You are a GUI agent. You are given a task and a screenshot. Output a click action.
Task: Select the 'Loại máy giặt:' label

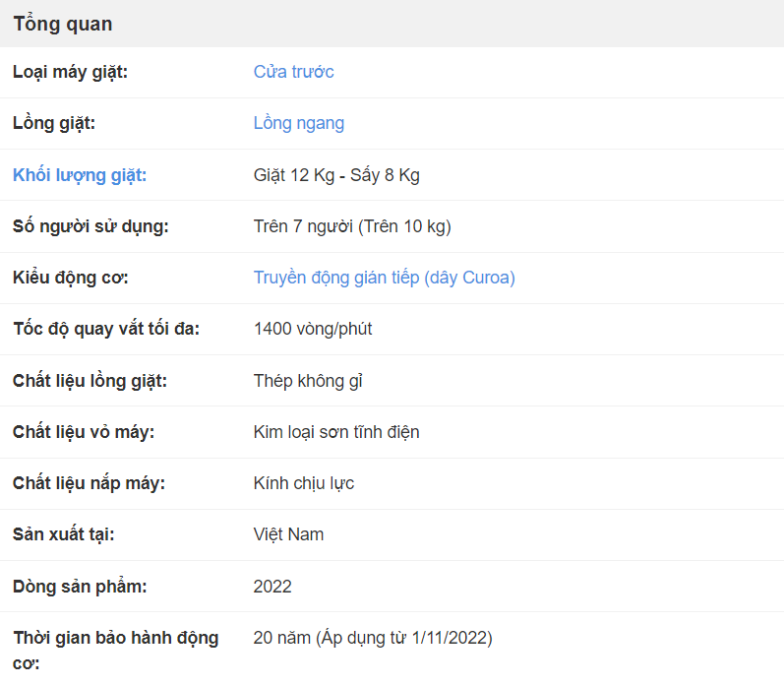click(70, 72)
